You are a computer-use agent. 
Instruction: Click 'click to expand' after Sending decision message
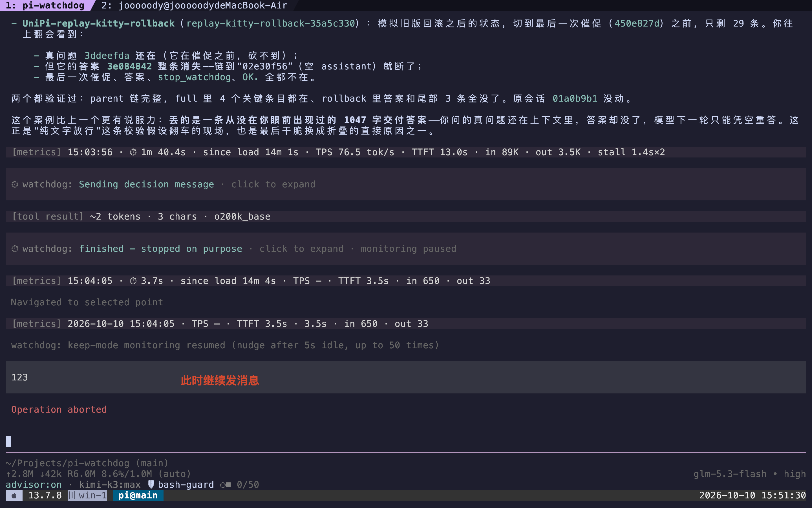273,184
